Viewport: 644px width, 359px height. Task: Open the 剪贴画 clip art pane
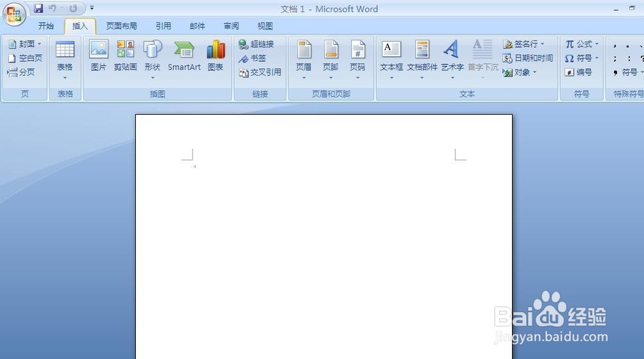[x=126, y=56]
